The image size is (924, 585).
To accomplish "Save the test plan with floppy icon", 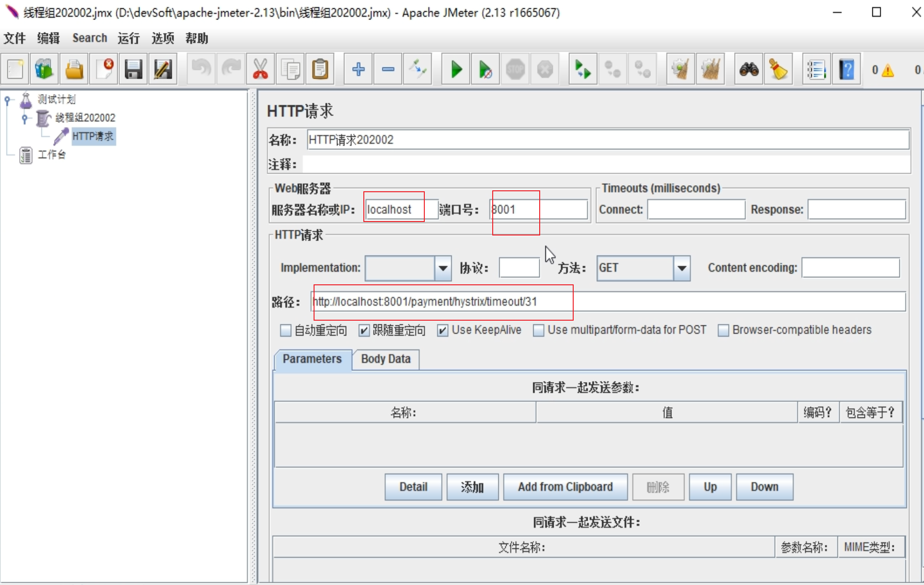I will coord(134,70).
